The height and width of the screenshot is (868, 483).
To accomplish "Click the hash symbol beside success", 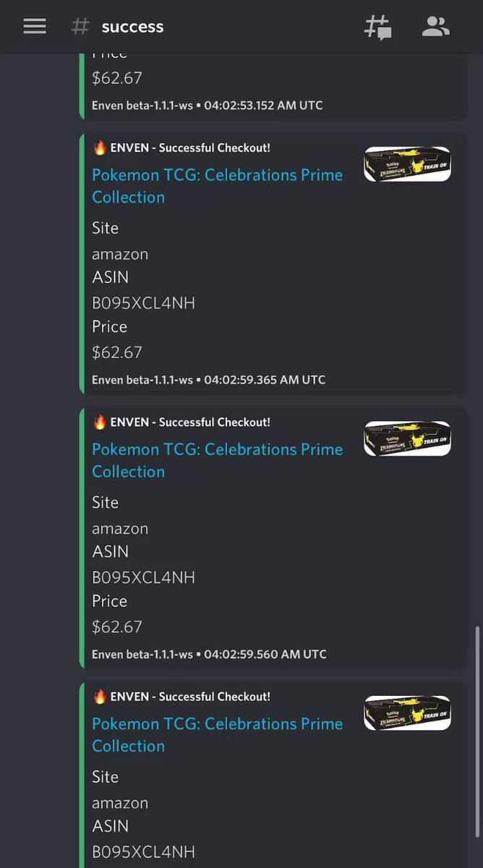I will click(x=80, y=27).
